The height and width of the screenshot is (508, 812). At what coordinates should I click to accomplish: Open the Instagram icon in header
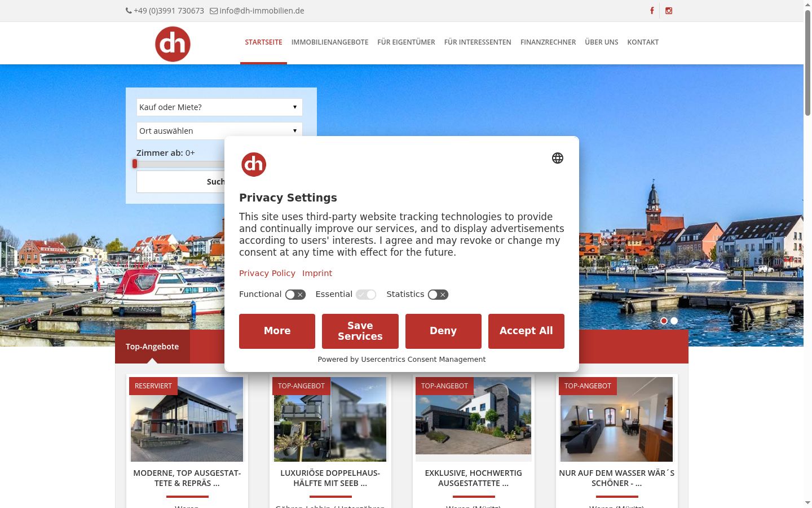(669, 11)
